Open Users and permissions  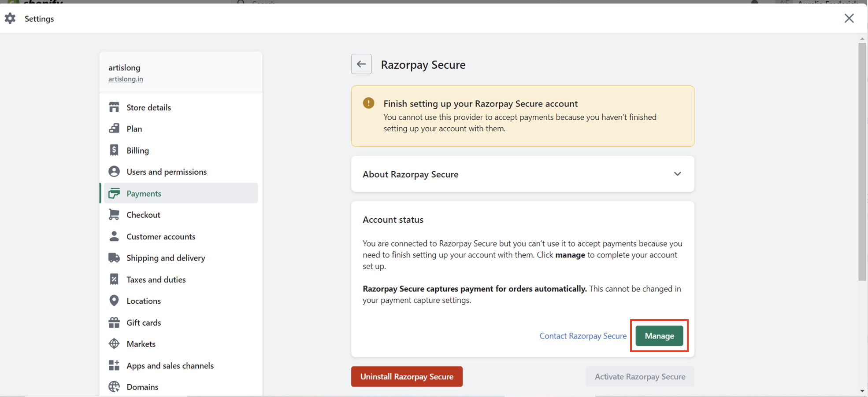180,172
